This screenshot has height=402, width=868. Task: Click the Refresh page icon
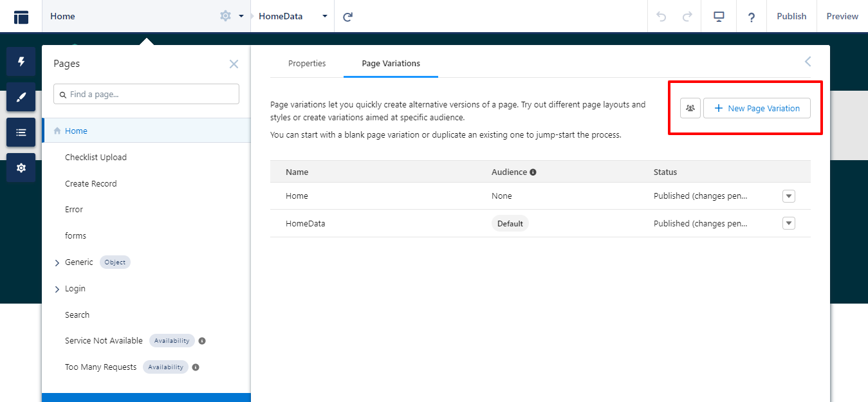pos(348,17)
